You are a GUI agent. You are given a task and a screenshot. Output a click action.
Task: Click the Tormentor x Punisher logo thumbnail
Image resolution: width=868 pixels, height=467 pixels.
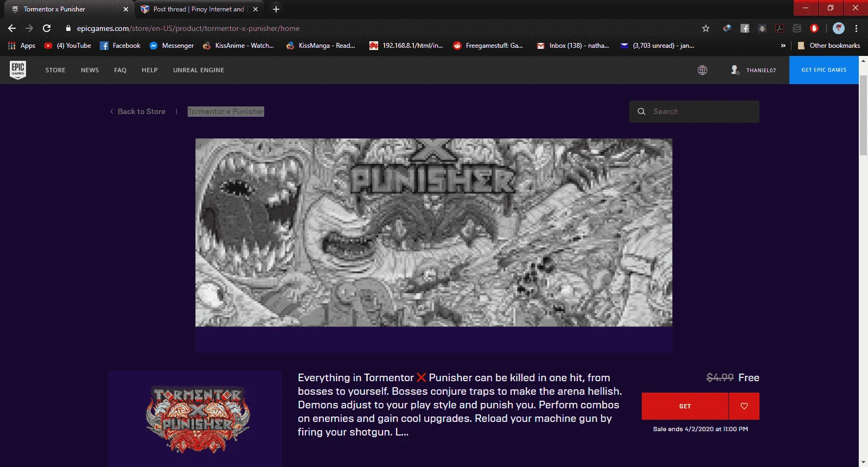[195, 419]
